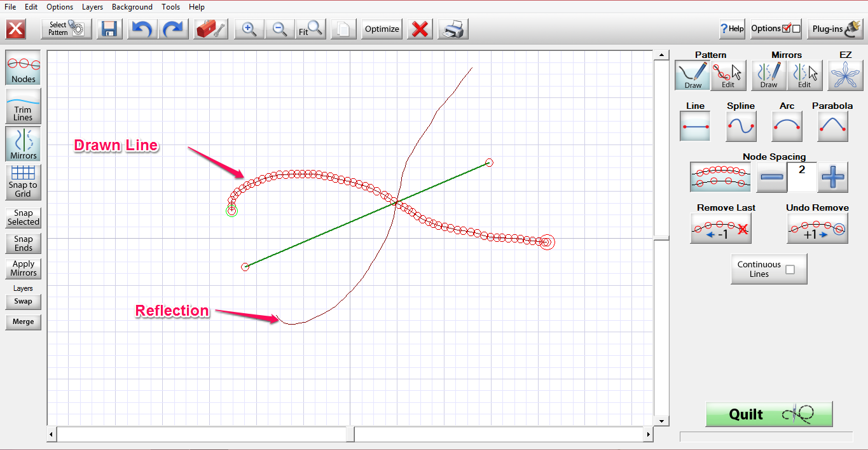The height and width of the screenshot is (450, 868).
Task: Select the Pattern Draw pencil tool
Action: click(x=692, y=76)
